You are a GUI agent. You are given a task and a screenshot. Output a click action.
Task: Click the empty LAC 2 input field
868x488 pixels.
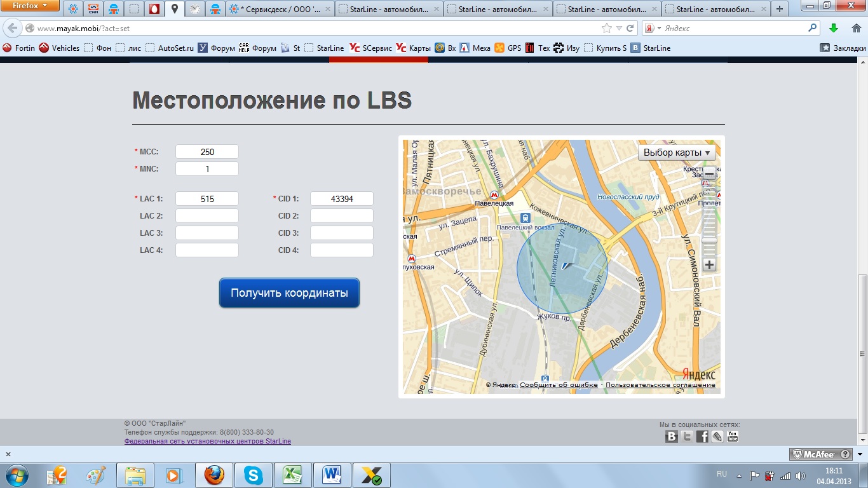pyautogui.click(x=207, y=216)
